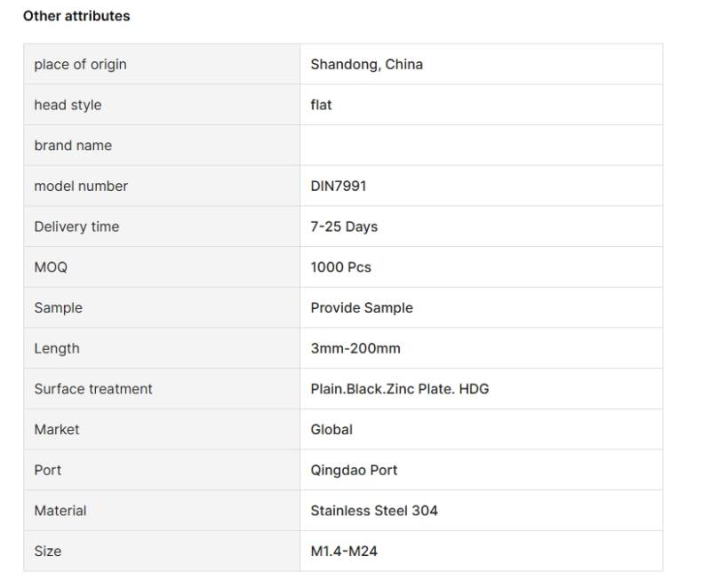Select the "3mm-200mm" length value

[x=355, y=348]
